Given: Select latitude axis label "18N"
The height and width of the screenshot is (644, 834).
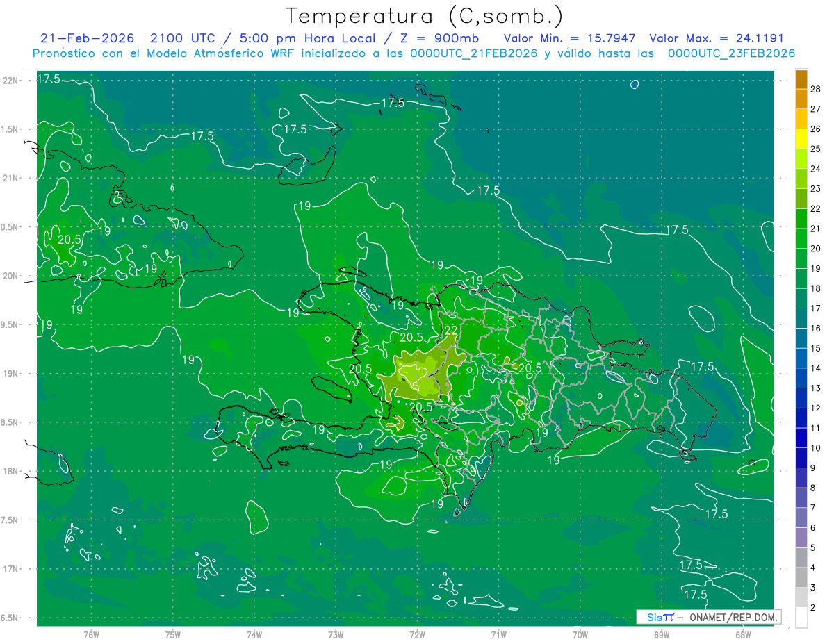Looking at the screenshot, I should tap(11, 471).
